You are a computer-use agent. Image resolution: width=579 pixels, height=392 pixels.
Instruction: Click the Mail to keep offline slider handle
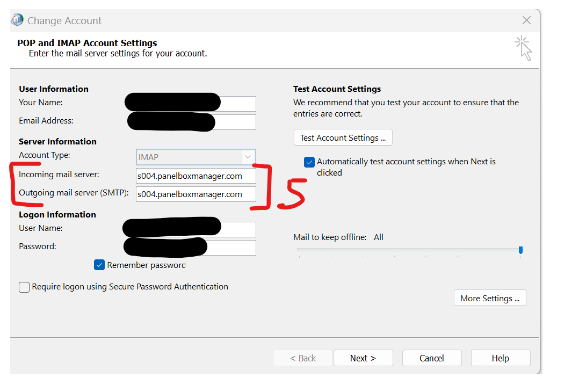pyautogui.click(x=520, y=250)
